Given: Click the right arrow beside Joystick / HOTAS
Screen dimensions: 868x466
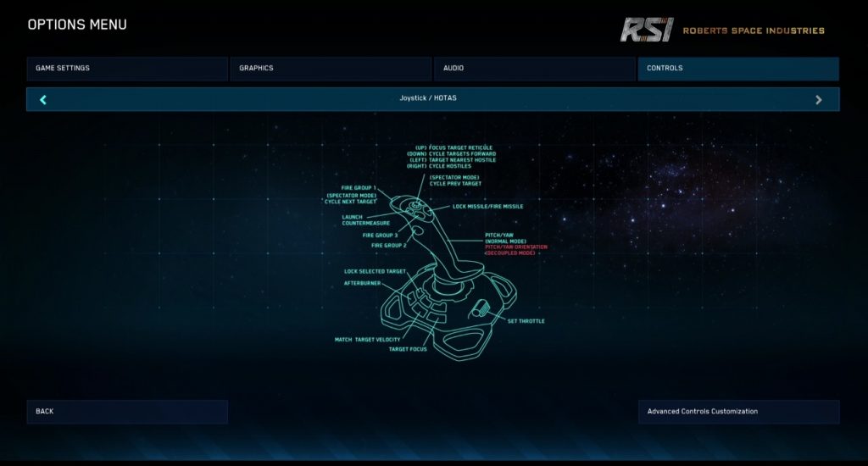Looking at the screenshot, I should [818, 100].
